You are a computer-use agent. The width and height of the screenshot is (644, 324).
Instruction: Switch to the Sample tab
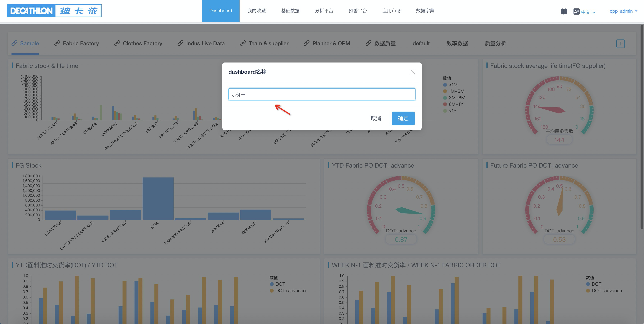(x=29, y=43)
